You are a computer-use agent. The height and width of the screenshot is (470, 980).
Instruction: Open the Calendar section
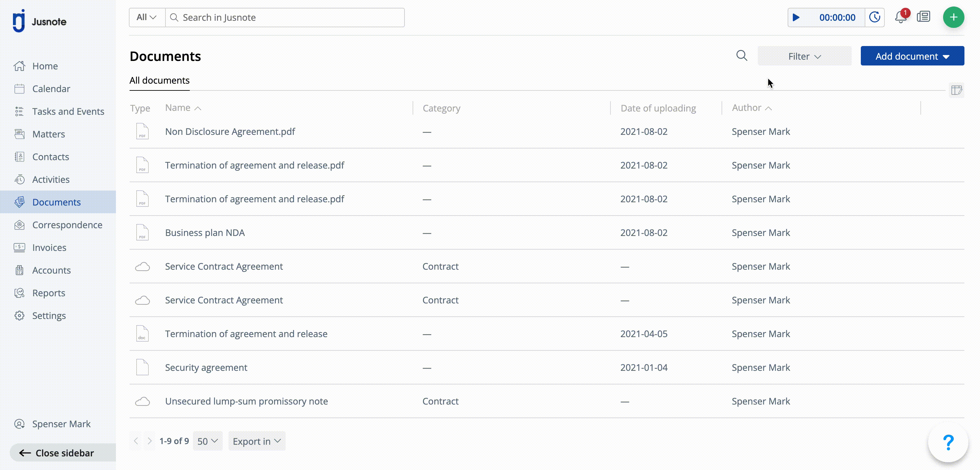click(x=51, y=89)
